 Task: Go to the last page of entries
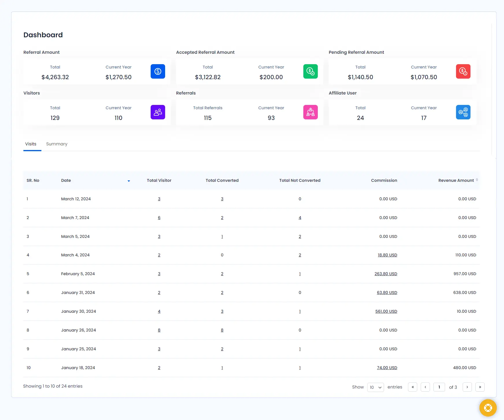[480, 387]
